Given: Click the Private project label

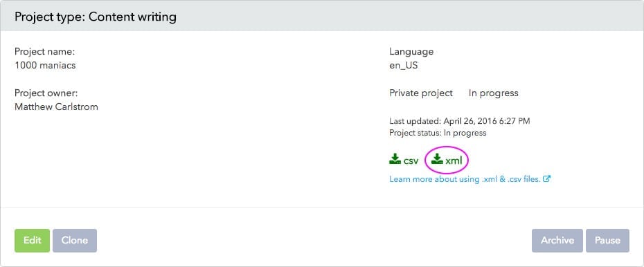Looking at the screenshot, I should coord(421,93).
